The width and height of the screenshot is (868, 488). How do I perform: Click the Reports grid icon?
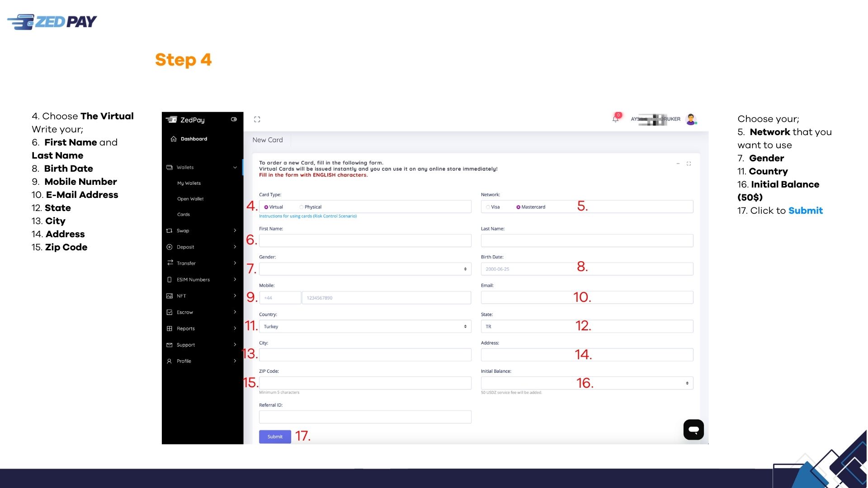pyautogui.click(x=170, y=328)
